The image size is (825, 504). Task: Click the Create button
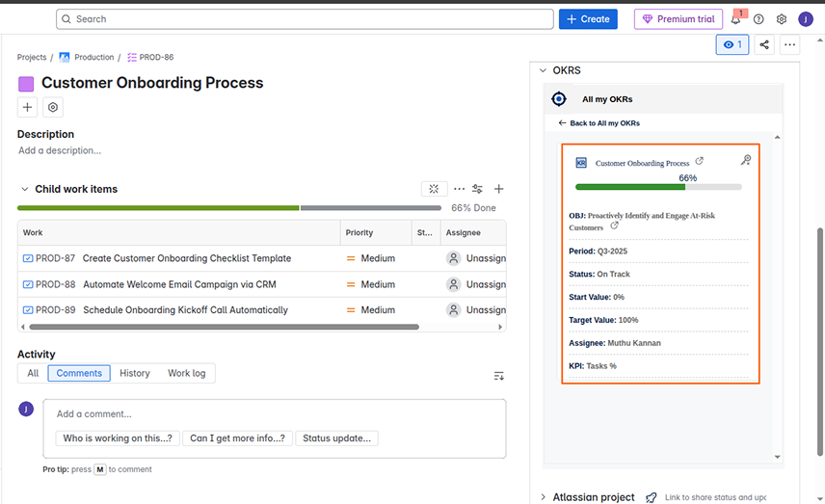click(x=588, y=19)
